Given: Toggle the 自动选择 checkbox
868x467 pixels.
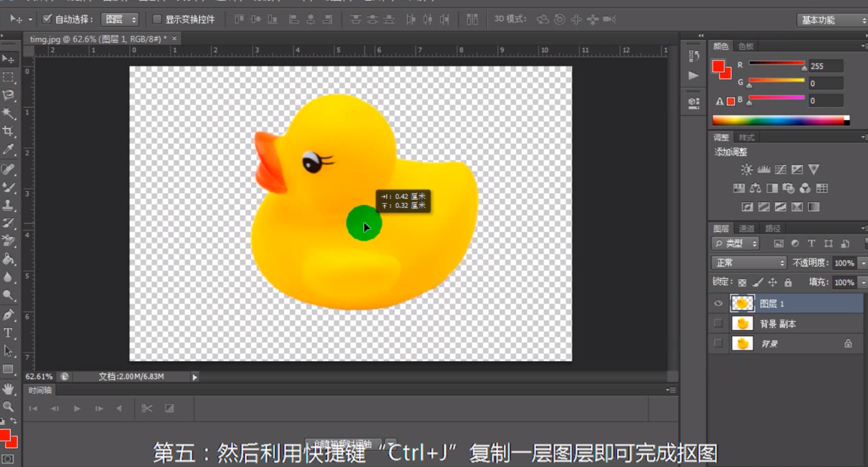Looking at the screenshot, I should (x=47, y=19).
